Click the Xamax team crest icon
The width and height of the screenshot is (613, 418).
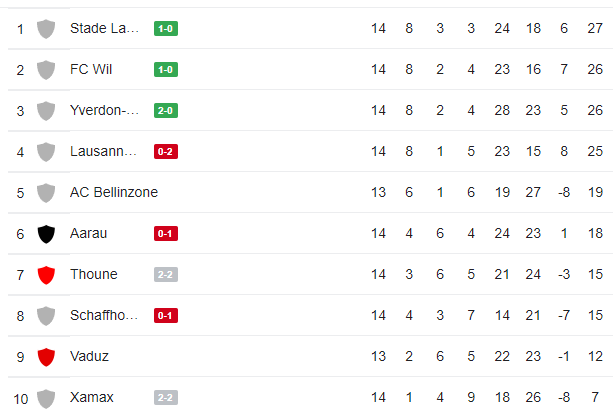tap(45, 397)
